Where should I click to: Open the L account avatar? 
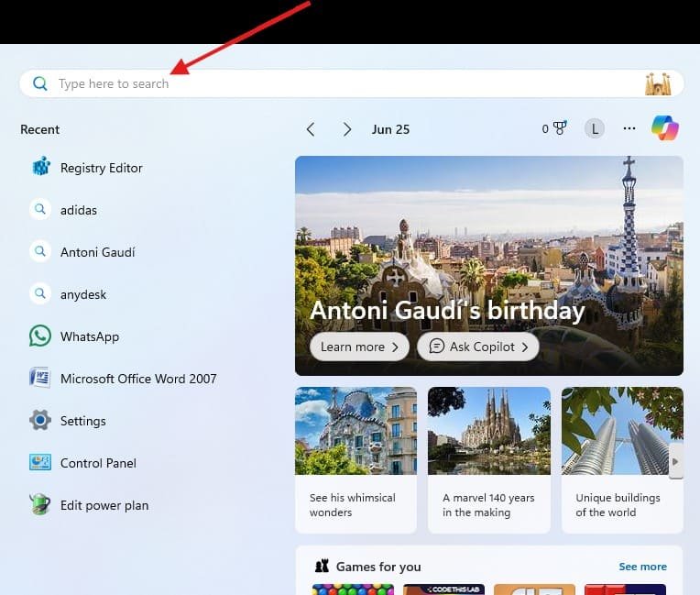(595, 128)
